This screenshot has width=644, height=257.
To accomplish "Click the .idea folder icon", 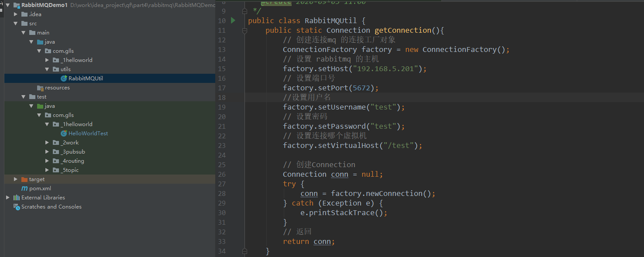I will click(x=24, y=14).
